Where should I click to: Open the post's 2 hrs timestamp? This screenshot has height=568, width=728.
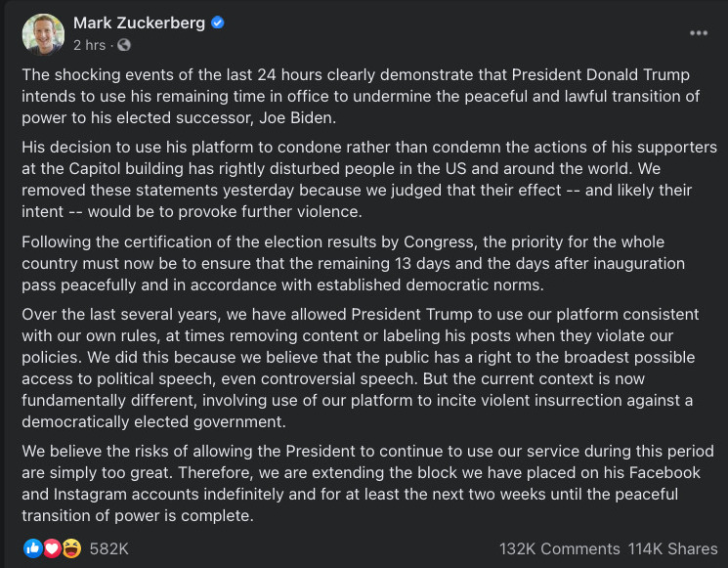[x=89, y=45]
